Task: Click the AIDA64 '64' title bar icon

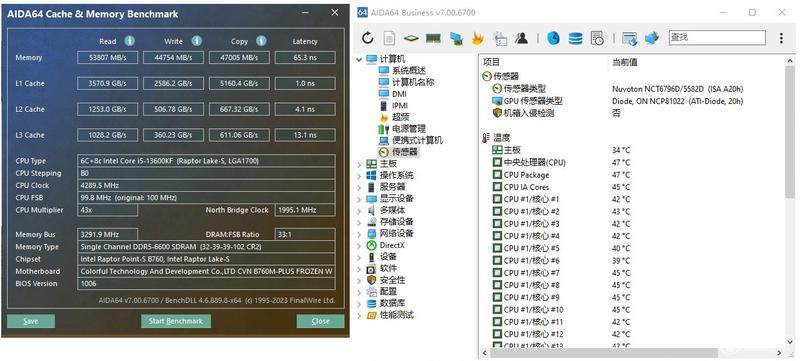Action: [x=362, y=12]
